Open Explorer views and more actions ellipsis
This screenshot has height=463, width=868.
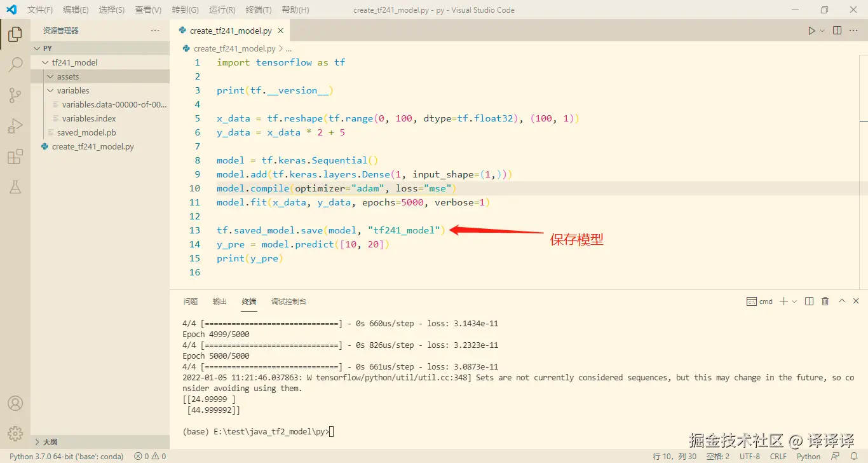click(x=155, y=31)
